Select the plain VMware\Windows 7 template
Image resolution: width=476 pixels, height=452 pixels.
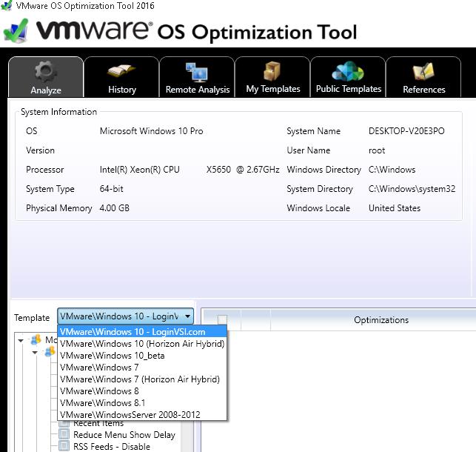point(142,368)
